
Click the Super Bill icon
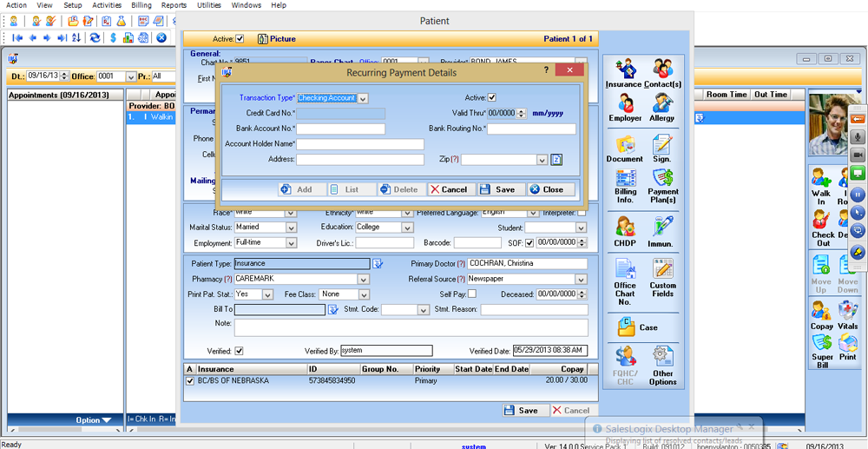point(822,351)
